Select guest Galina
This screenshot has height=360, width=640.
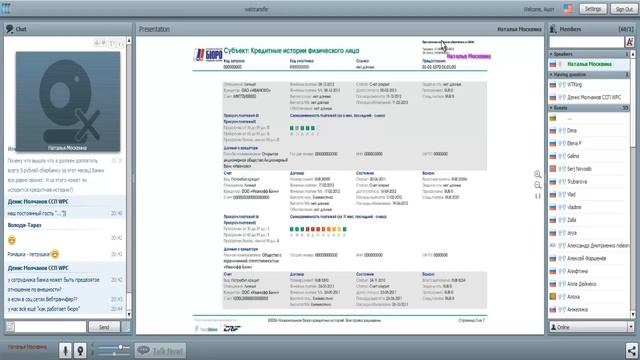click(589, 156)
